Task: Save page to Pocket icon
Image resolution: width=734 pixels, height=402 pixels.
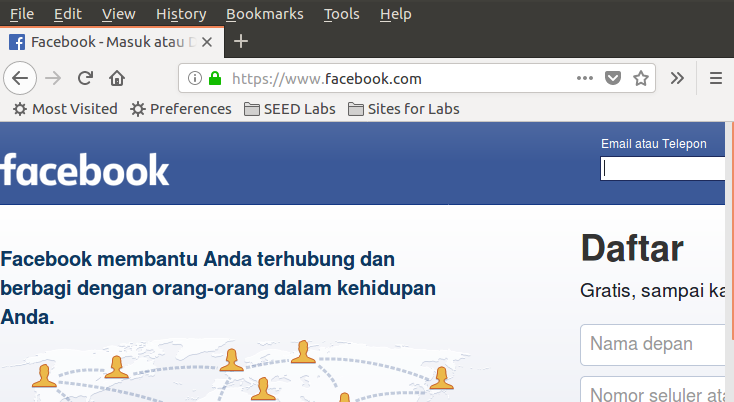Action: click(x=613, y=78)
